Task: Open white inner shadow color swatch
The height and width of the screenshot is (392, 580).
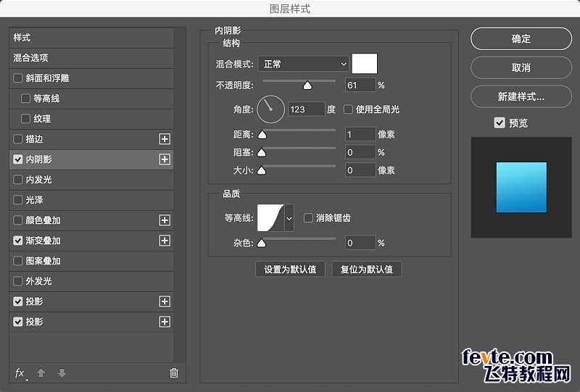Action: (365, 64)
